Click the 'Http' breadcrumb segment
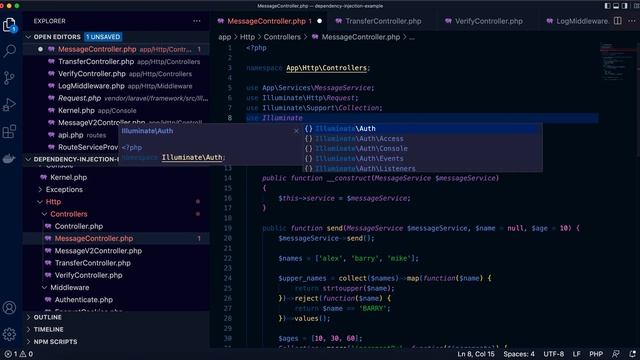This screenshot has height=360, width=640. point(247,37)
